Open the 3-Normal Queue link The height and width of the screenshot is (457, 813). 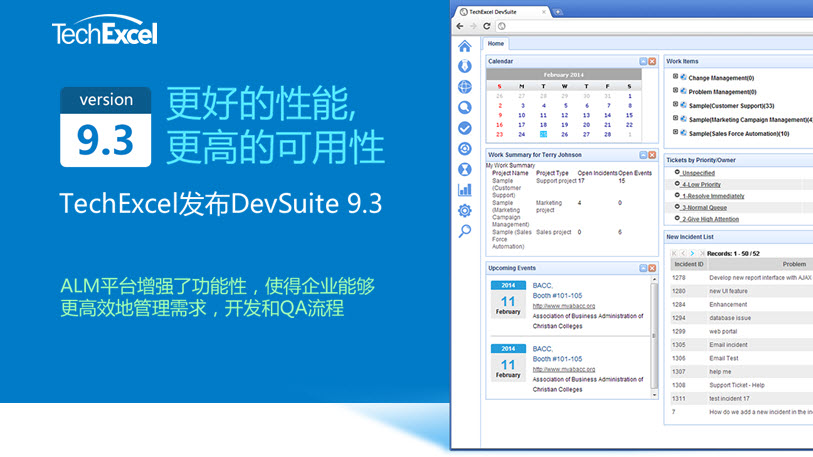(704, 207)
